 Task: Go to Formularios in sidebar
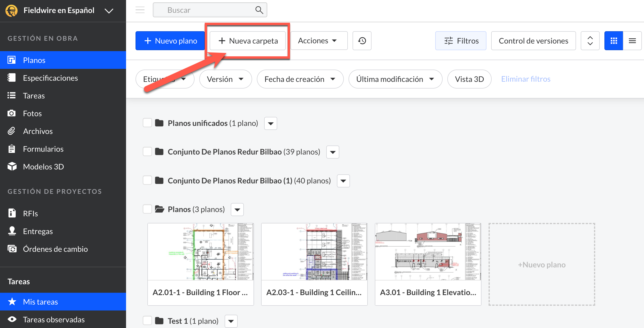pyautogui.click(x=43, y=149)
